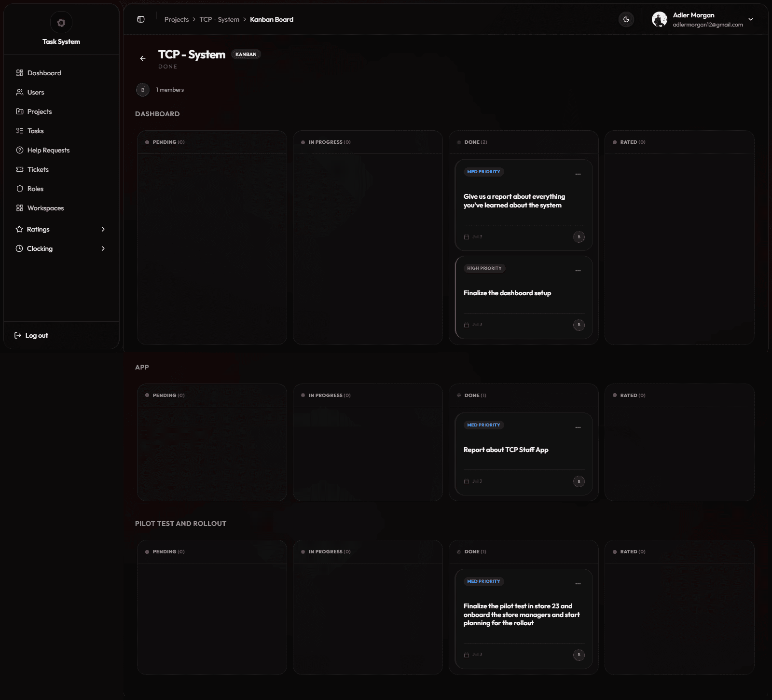Go back using the left arrow

coord(143,58)
